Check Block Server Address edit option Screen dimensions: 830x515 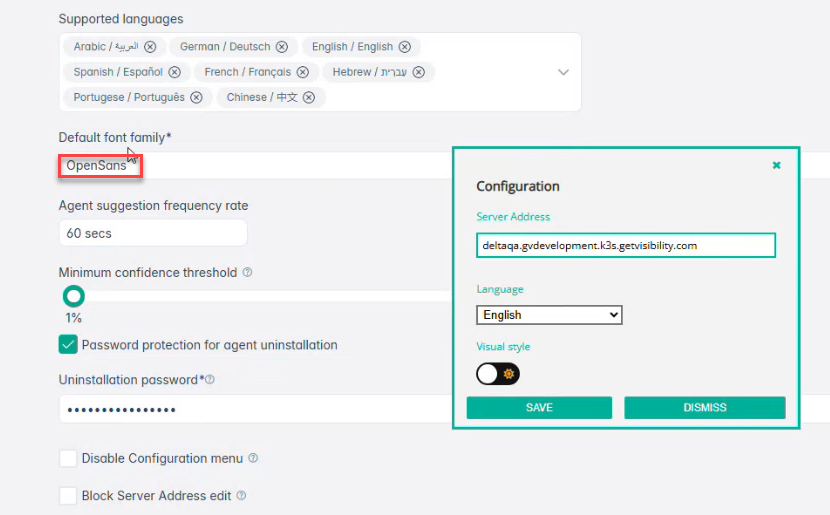68,495
